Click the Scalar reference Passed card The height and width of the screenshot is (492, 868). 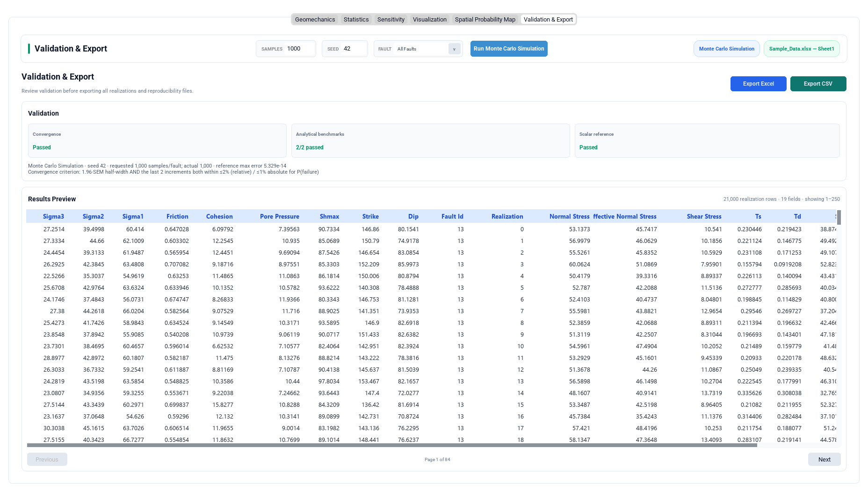tap(707, 140)
